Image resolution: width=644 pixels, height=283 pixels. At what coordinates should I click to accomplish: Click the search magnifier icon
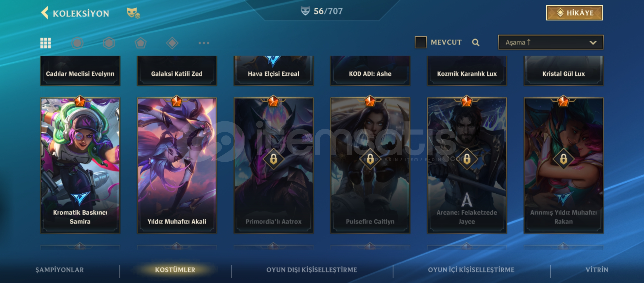tap(476, 42)
